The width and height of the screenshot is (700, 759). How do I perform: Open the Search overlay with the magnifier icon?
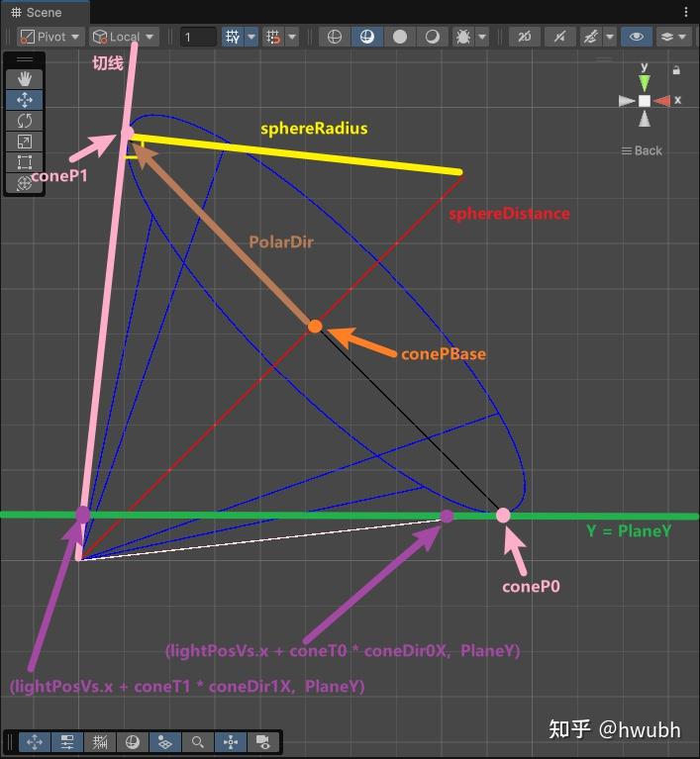point(198,741)
